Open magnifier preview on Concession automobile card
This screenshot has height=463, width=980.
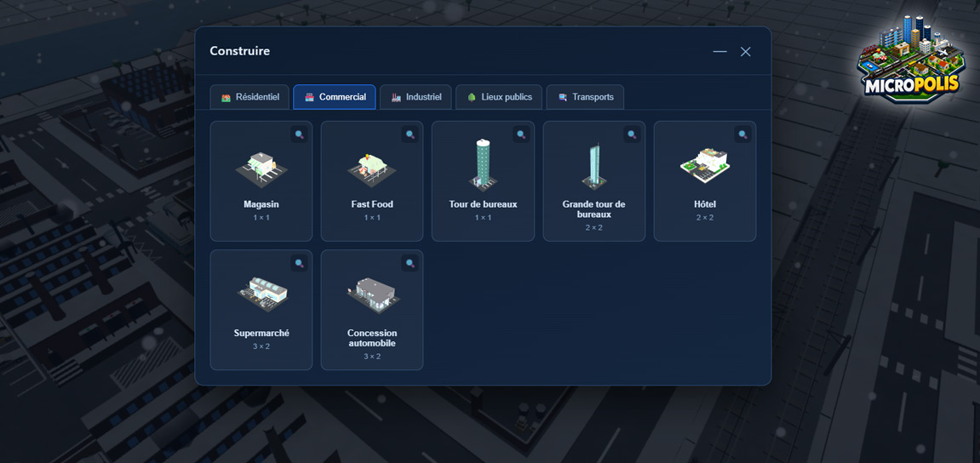410,263
